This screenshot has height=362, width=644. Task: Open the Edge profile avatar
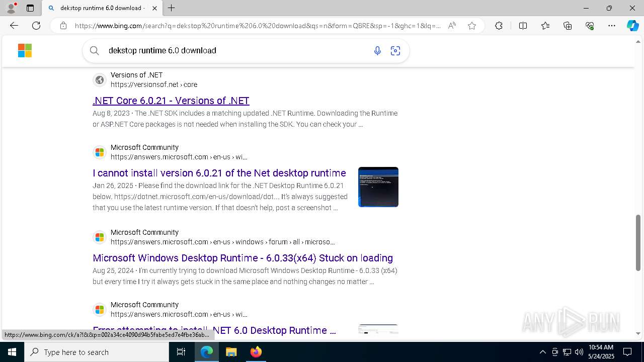tap(11, 8)
